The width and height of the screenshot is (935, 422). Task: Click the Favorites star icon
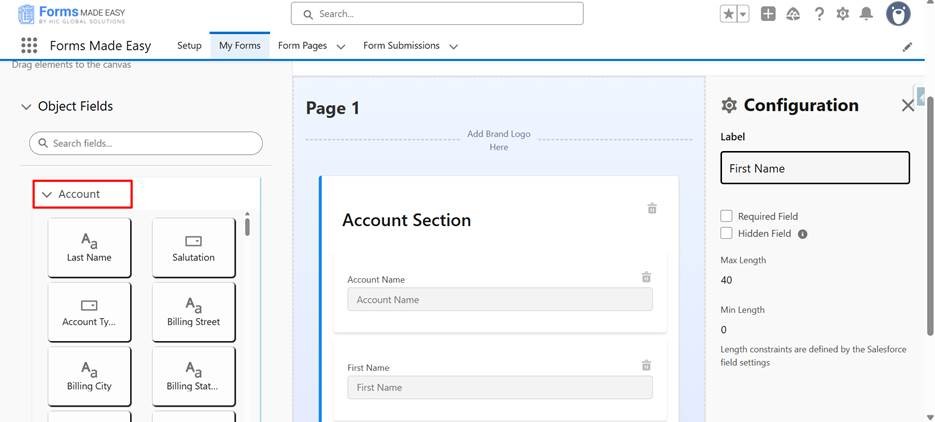click(x=728, y=13)
